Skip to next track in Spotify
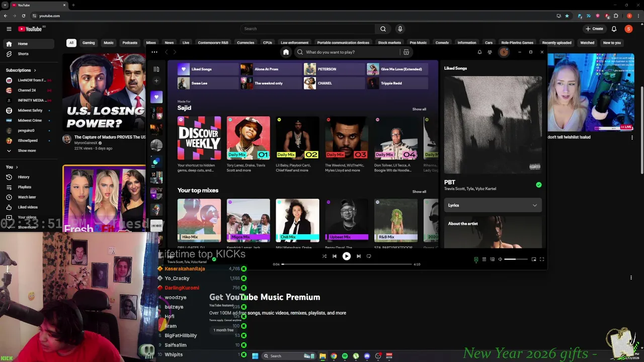Viewport: 644px width, 362px height. tap(358, 256)
